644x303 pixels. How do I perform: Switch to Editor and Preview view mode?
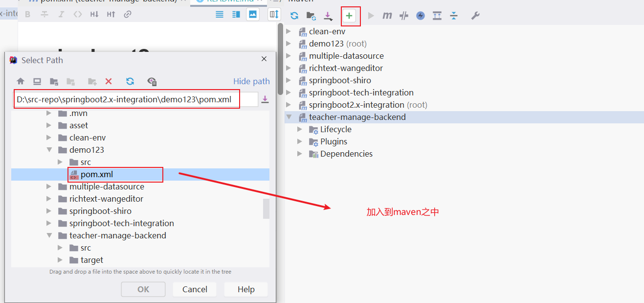tap(236, 14)
